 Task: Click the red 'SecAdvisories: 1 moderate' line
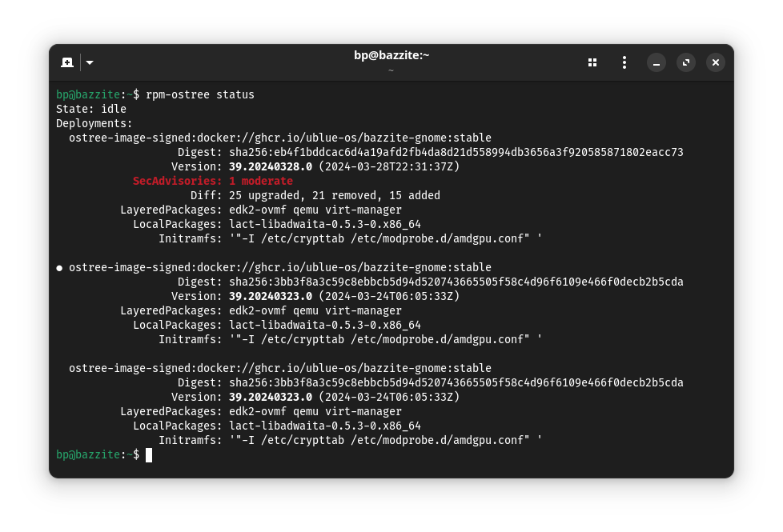tap(213, 181)
